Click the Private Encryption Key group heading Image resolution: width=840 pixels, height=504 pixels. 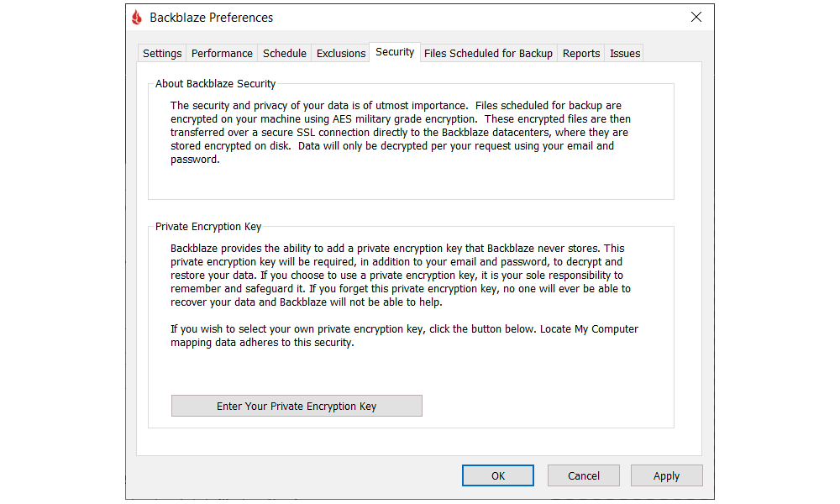pyautogui.click(x=208, y=227)
